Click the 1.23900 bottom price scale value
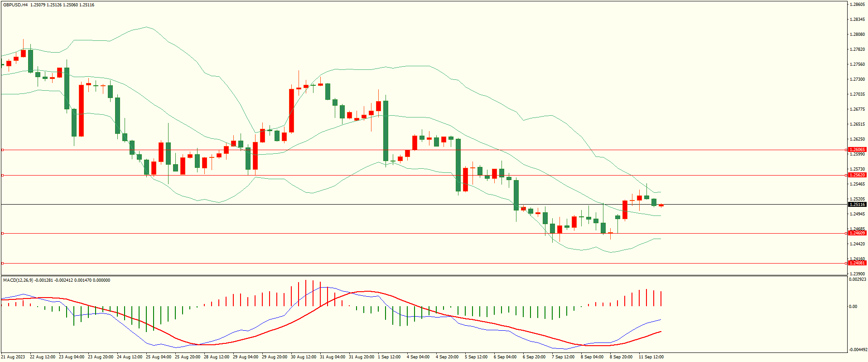868x362 pixels. point(857,274)
